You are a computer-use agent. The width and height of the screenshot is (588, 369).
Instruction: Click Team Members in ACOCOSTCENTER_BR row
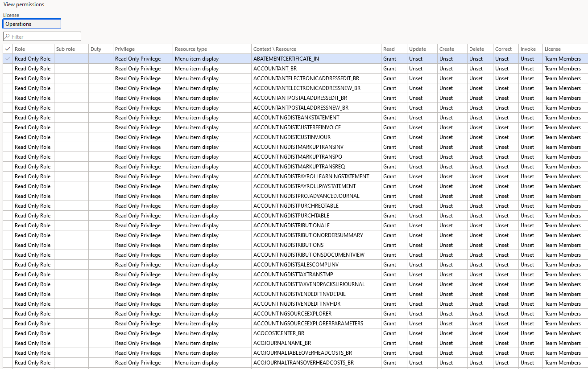tap(563, 333)
